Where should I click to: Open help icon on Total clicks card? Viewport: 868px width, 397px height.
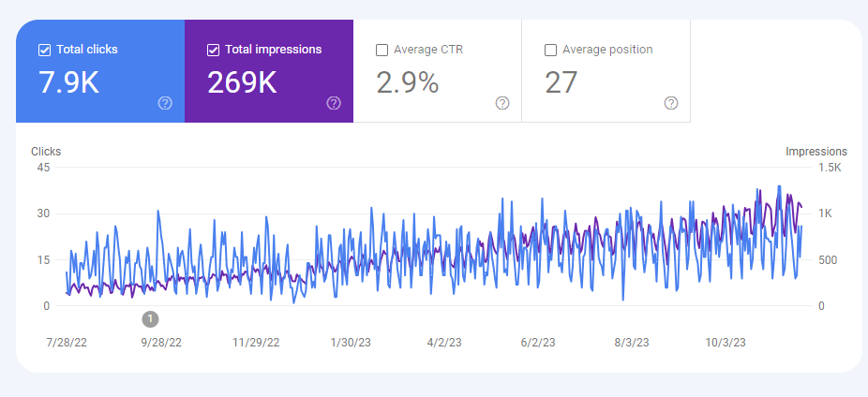(165, 103)
